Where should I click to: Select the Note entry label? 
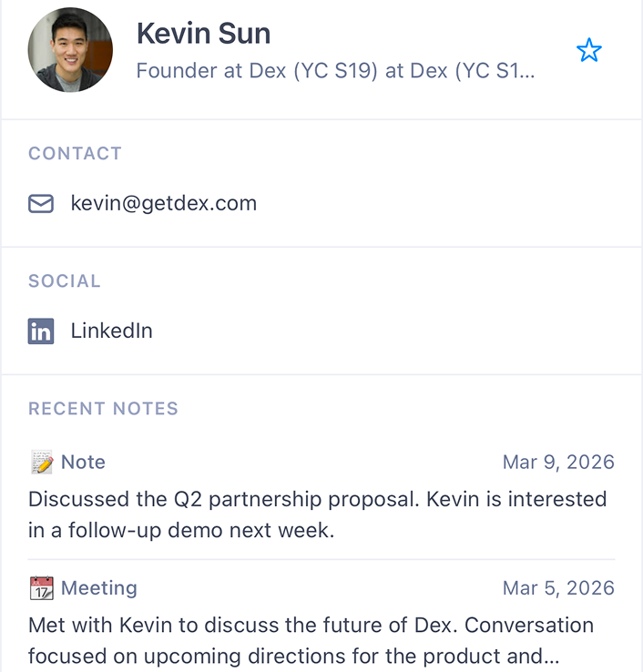point(83,463)
